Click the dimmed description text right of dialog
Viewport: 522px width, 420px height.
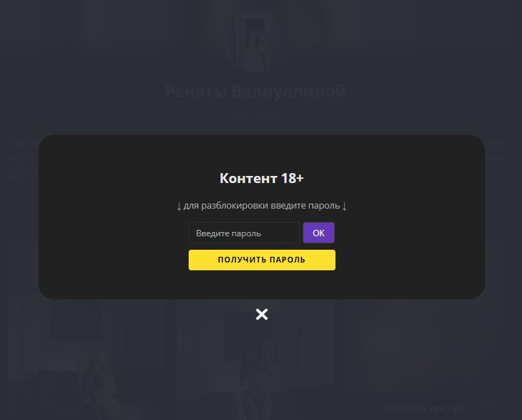pyautogui.click(x=494, y=150)
